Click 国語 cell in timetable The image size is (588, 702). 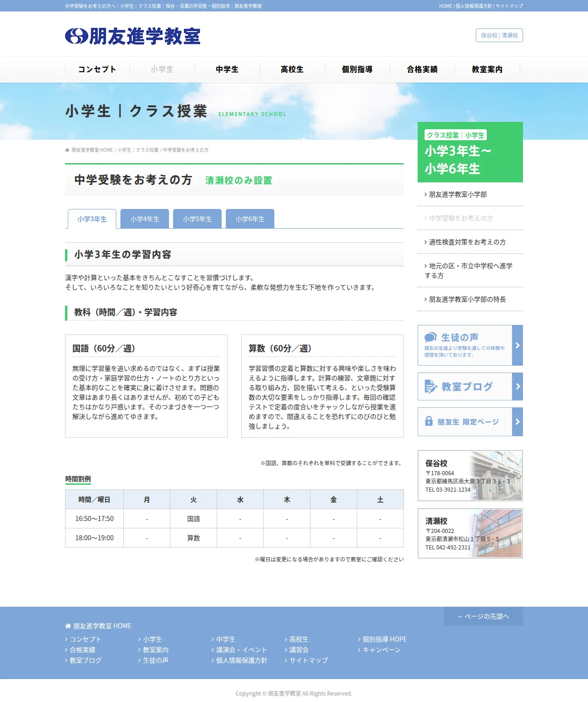tap(193, 519)
